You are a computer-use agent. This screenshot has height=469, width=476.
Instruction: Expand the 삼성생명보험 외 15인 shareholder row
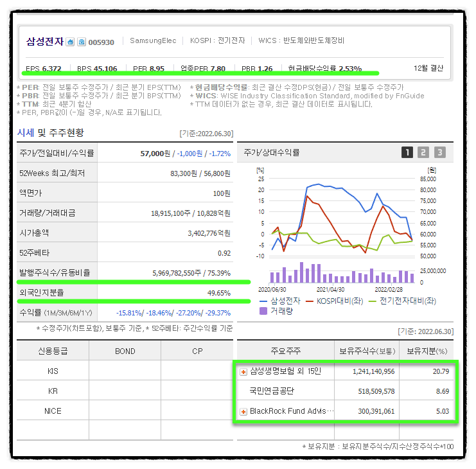243,372
